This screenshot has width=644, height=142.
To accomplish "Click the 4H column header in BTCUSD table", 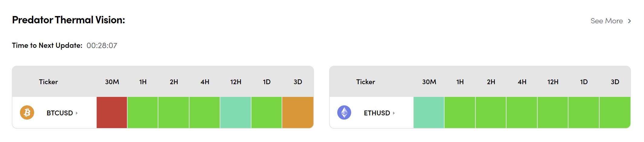I will click(205, 82).
